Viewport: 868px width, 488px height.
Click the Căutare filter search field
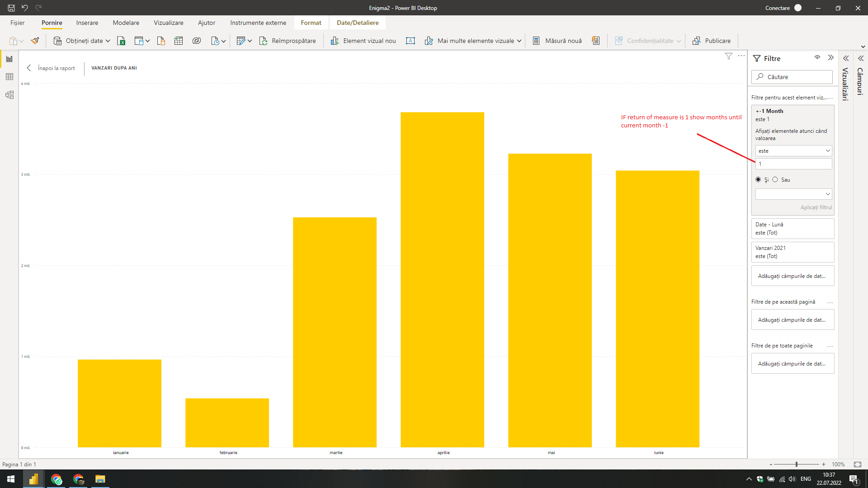pyautogui.click(x=792, y=77)
